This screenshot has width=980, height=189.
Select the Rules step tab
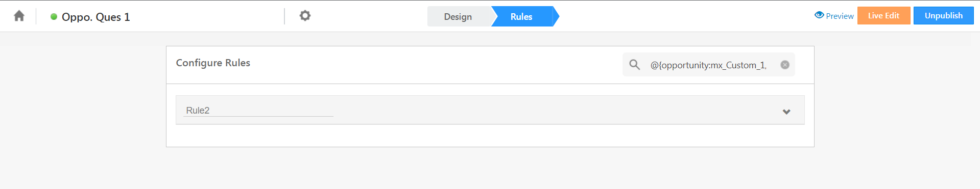pos(521,16)
